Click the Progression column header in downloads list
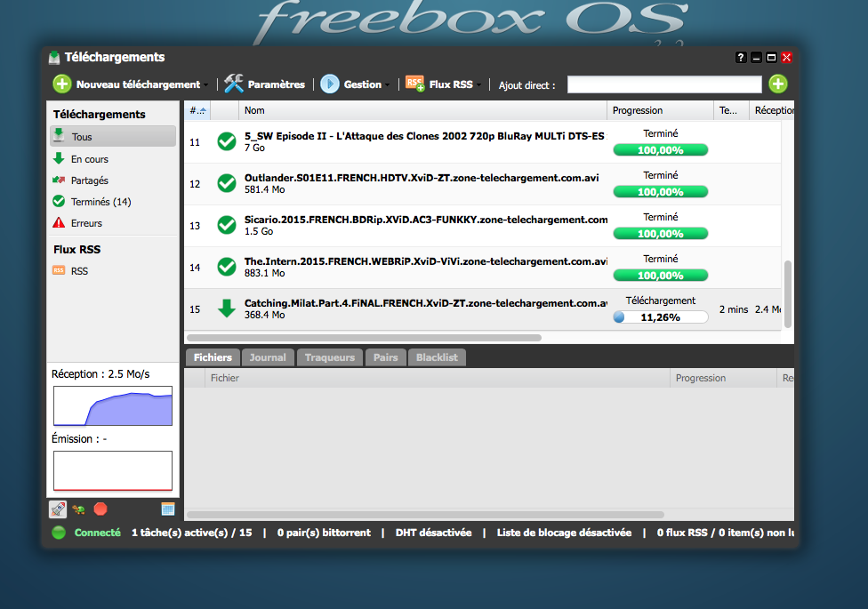 [x=660, y=110]
